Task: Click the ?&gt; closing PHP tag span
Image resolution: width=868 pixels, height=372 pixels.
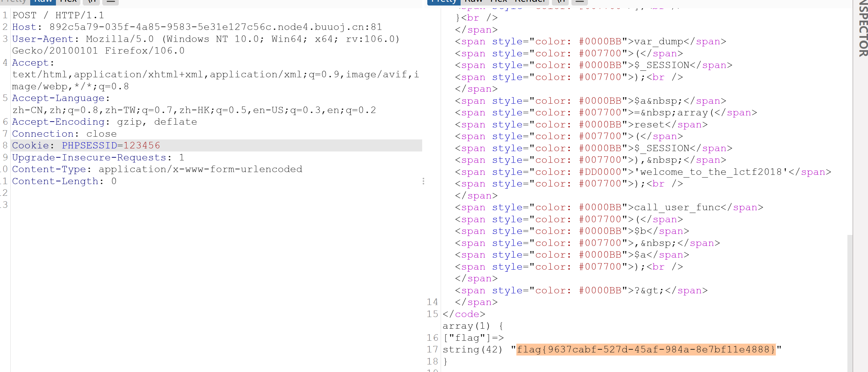Action: [x=649, y=291]
